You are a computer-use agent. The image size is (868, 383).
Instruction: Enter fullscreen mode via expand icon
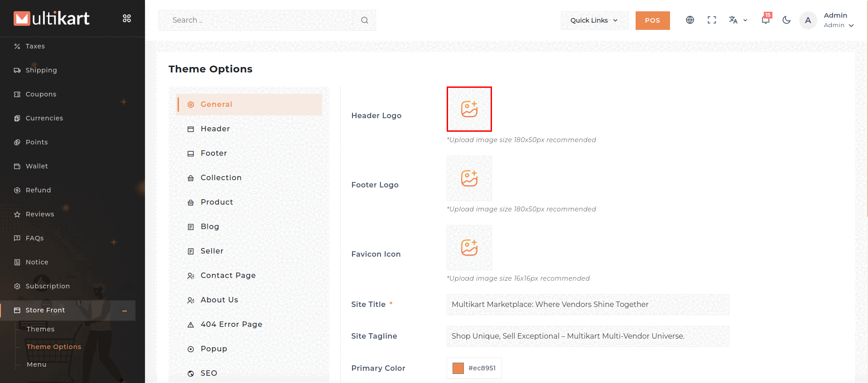712,20
